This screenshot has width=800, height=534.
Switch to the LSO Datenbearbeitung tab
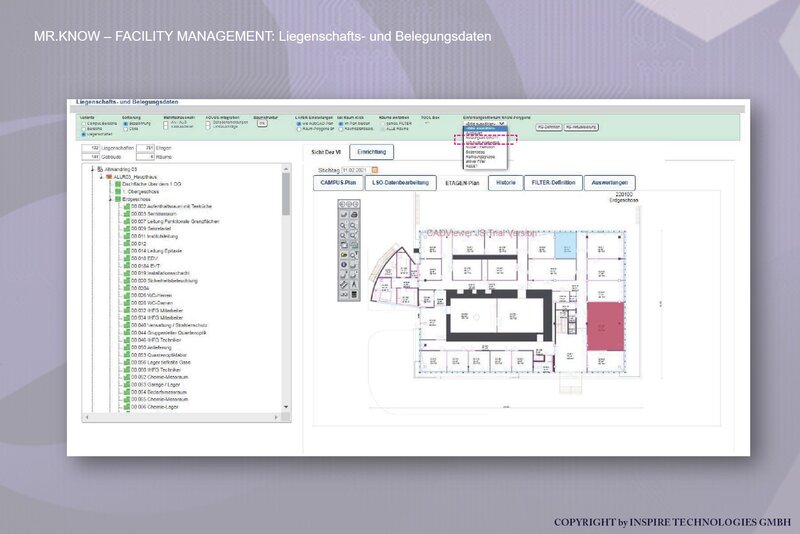pos(401,183)
